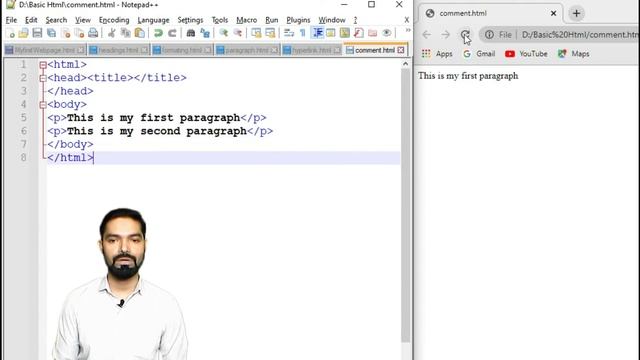
Task: Click the New file toolbar icon
Action: coord(11,33)
